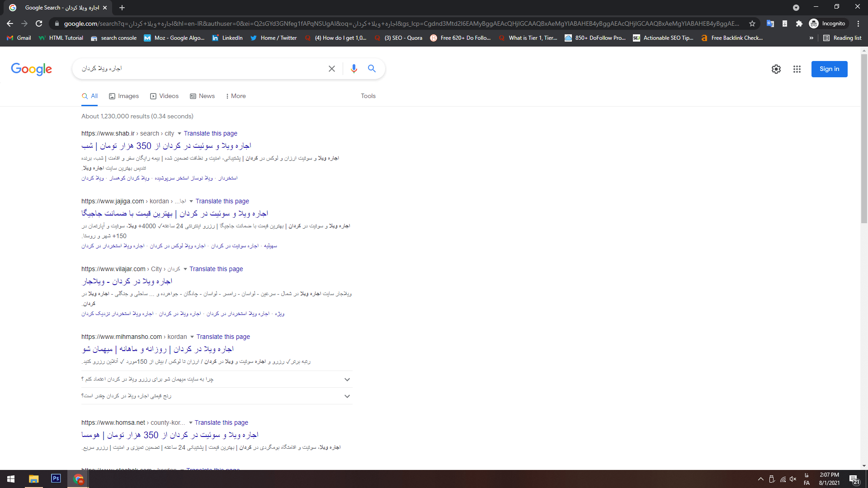Select the All results tab
This screenshot has width=868, height=488.
90,96
